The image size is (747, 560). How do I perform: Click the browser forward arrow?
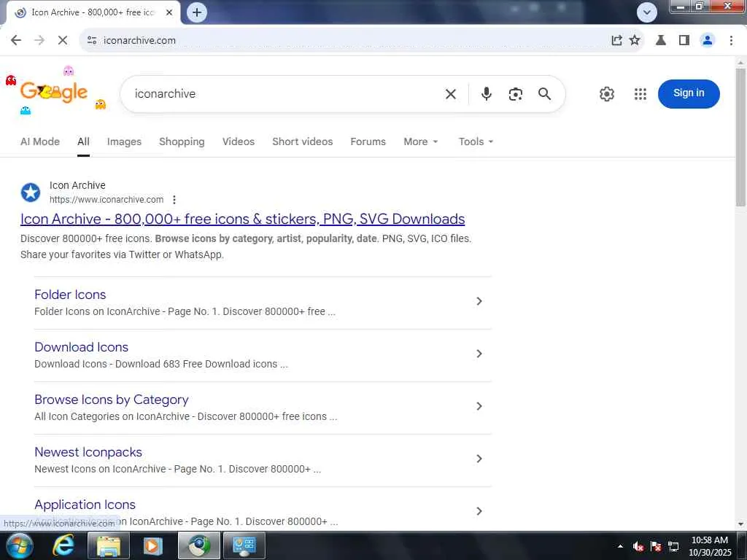point(39,41)
